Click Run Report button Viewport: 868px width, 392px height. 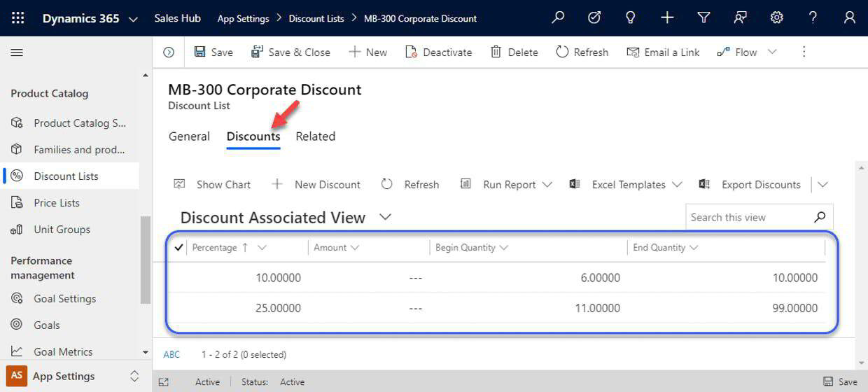click(498, 185)
